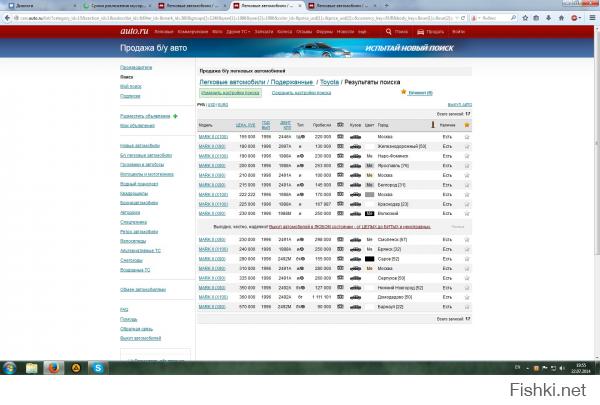
Task: Open the MARK II listing in Краснодар row
Action: [x=213, y=204]
